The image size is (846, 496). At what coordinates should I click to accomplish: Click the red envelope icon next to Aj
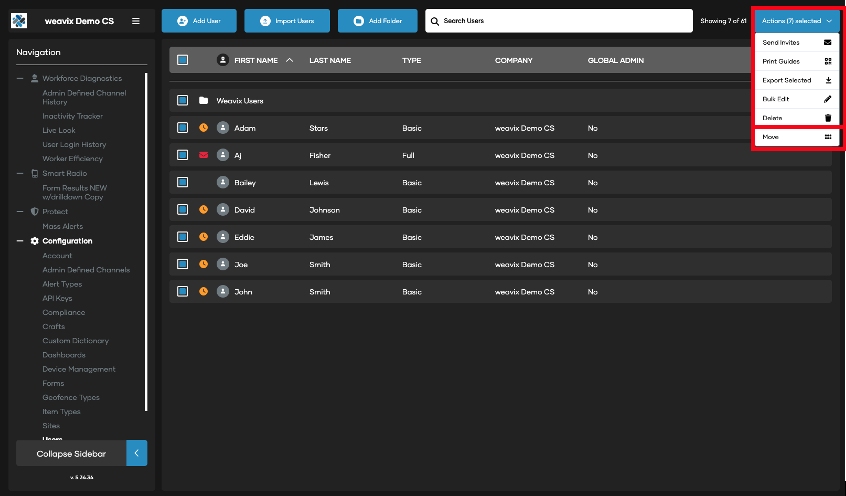(x=204, y=155)
